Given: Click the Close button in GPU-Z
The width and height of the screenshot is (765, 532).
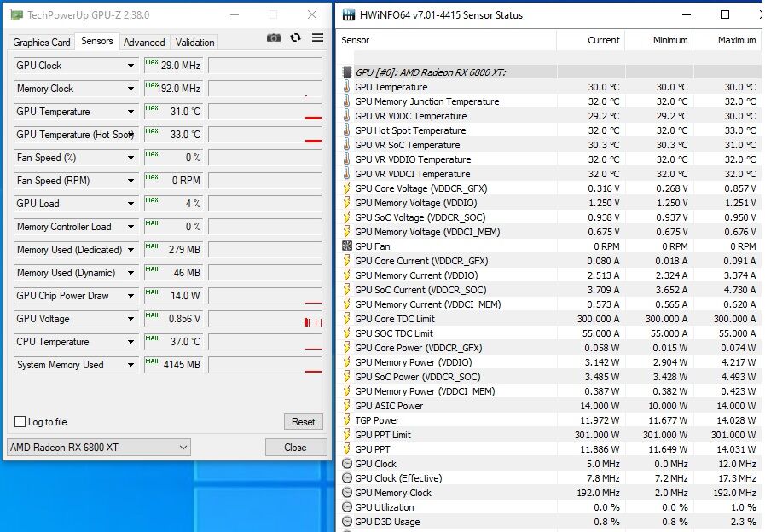Looking at the screenshot, I should tap(296, 447).
